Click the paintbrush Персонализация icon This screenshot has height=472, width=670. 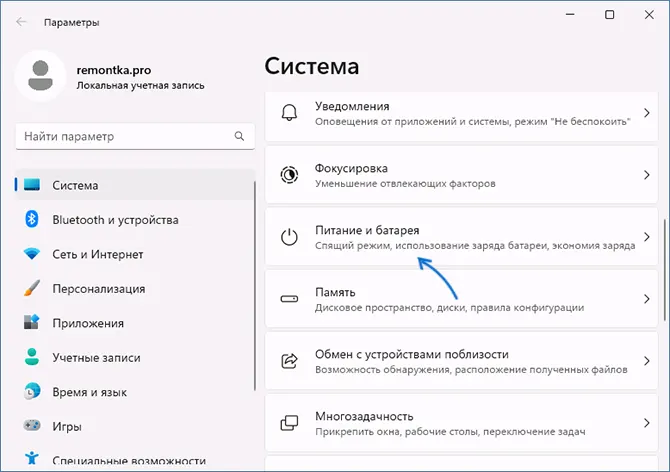(x=32, y=288)
